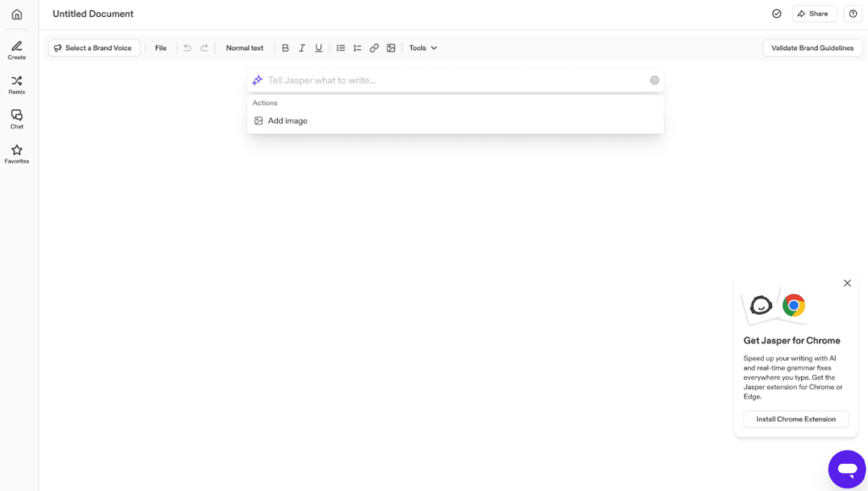This screenshot has height=491, width=868.
Task: Insert an image from toolbar icon
Action: pyautogui.click(x=391, y=48)
